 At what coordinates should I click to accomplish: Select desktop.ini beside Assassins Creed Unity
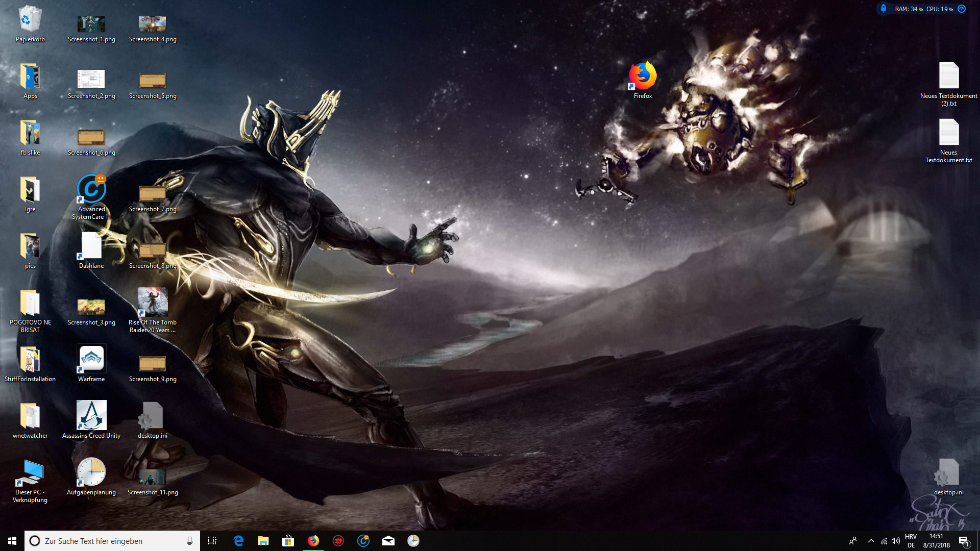click(153, 420)
